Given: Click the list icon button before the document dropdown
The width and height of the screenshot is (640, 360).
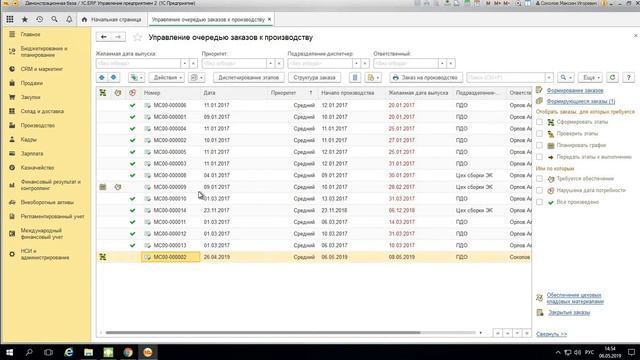Looking at the screenshot, I should [x=355, y=78].
